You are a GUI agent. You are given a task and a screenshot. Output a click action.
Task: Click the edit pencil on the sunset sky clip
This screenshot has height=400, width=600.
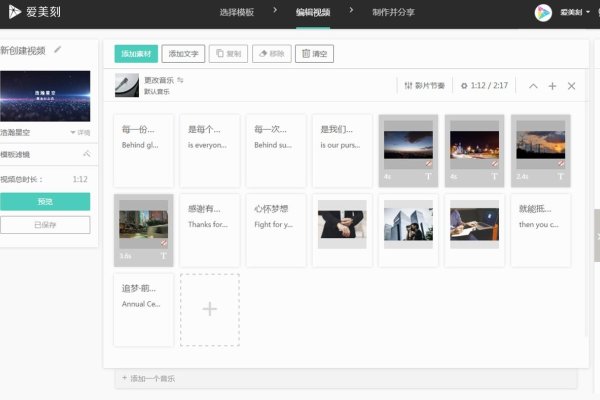[429, 163]
